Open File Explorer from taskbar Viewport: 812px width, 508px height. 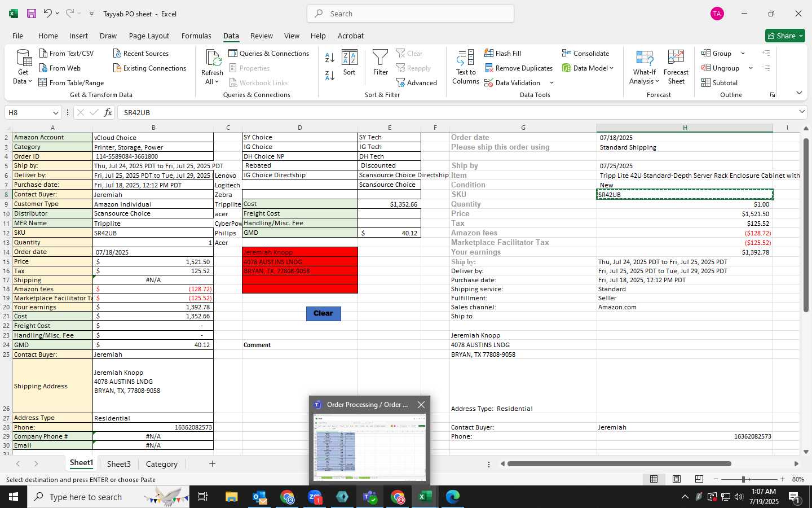pyautogui.click(x=232, y=497)
